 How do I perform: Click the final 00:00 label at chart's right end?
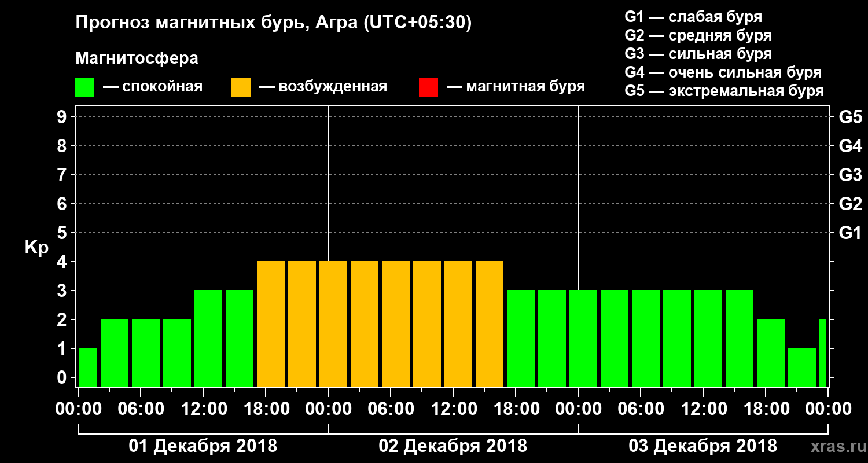coord(828,409)
